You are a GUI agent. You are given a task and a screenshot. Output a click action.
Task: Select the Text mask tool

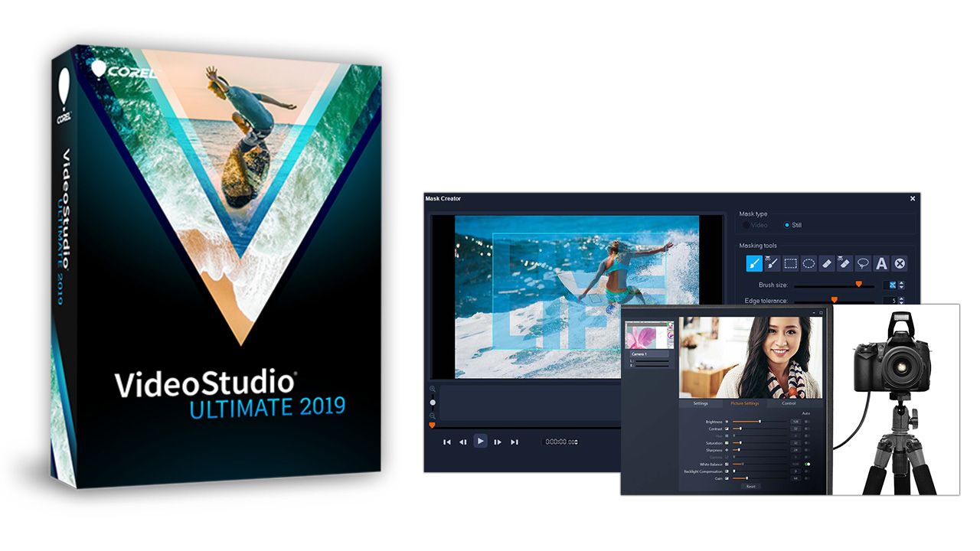881,263
